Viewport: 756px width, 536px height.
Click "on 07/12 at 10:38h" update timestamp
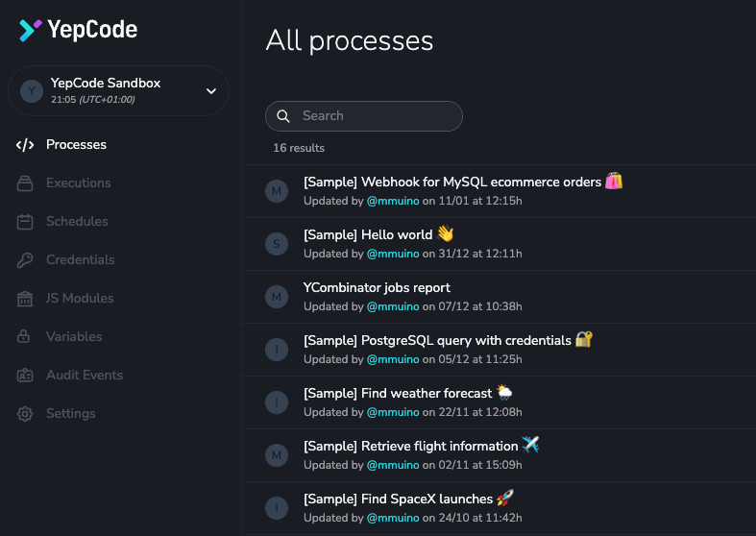pyautogui.click(x=473, y=306)
